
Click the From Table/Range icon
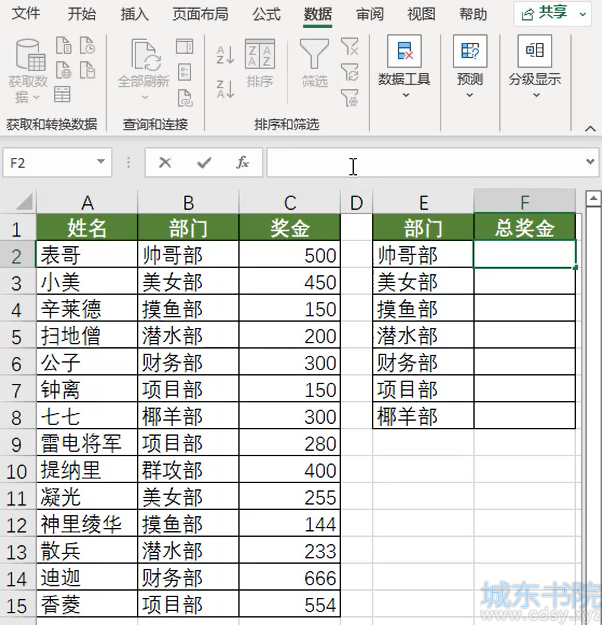pos(62,94)
